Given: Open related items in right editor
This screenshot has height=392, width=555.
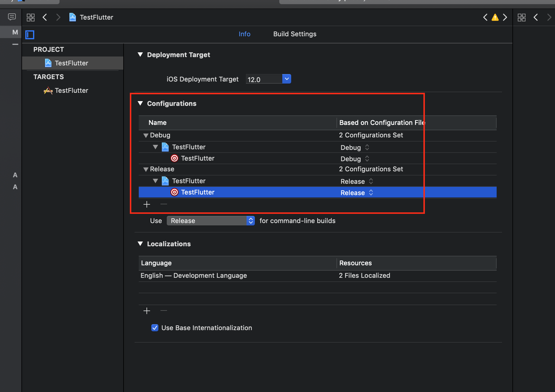Looking at the screenshot, I should click(x=522, y=17).
